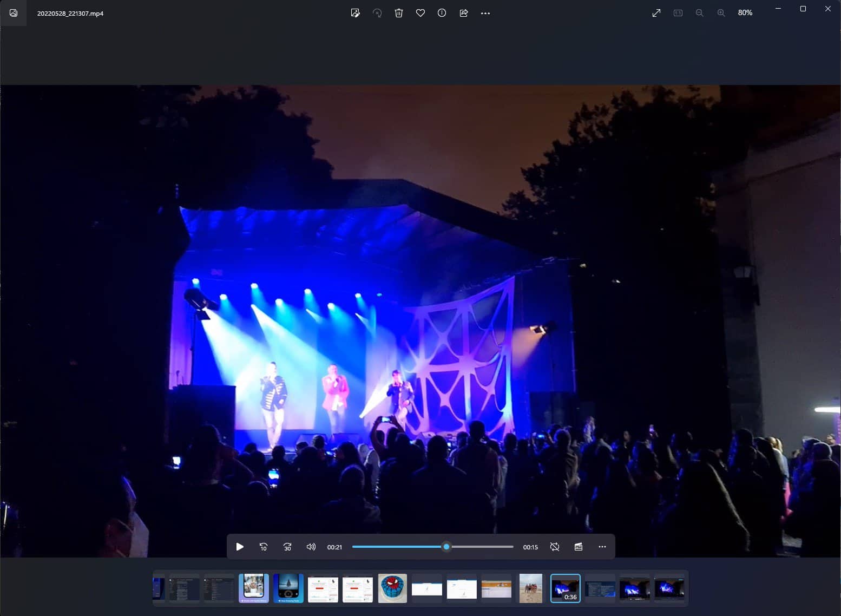Open the Edit video tool
This screenshot has height=616, width=841.
(x=356, y=13)
